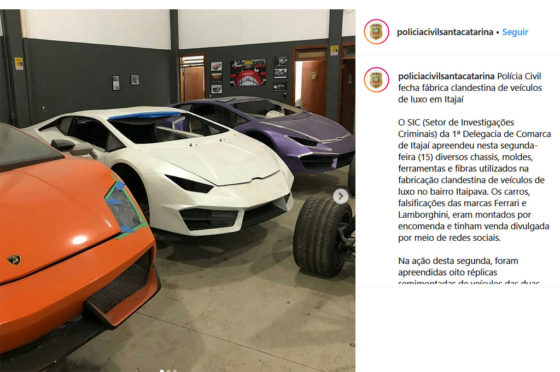Click the policiacivilsantacatarina username in the header
Image resolution: width=560 pixels, height=372 pixels.
[x=445, y=32]
